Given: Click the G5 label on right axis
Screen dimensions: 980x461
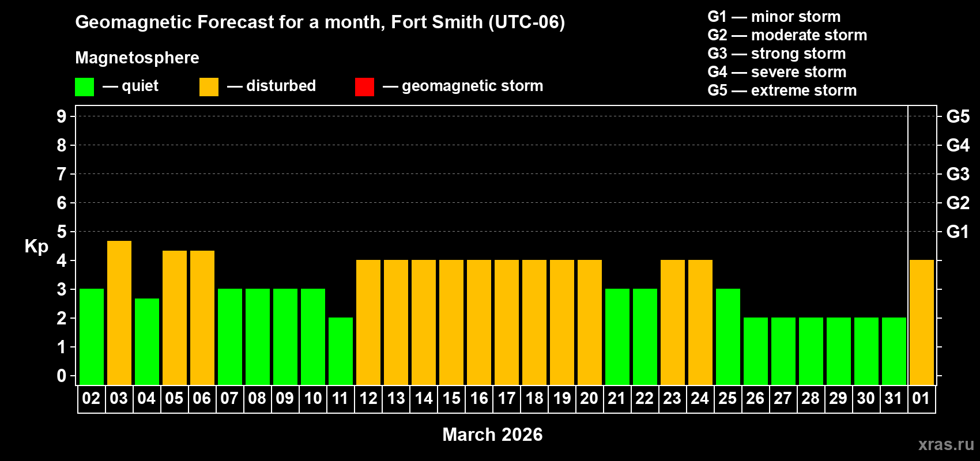Looking at the screenshot, I should [958, 116].
